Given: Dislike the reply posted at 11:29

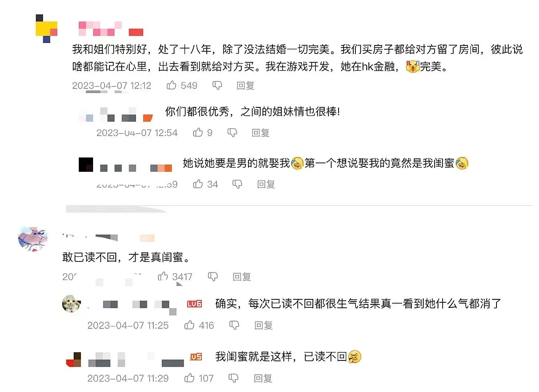Looking at the screenshot, I should [x=233, y=378].
